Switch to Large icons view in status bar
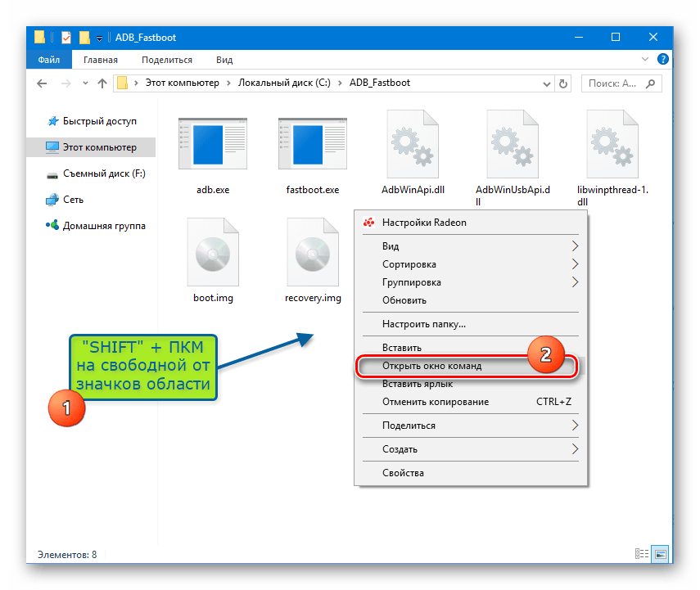Viewport: 700px width, 590px height. coord(660,554)
